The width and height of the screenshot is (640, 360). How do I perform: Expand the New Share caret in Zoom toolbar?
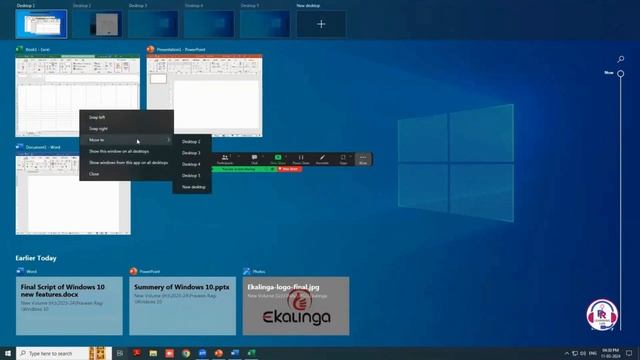[286, 156]
